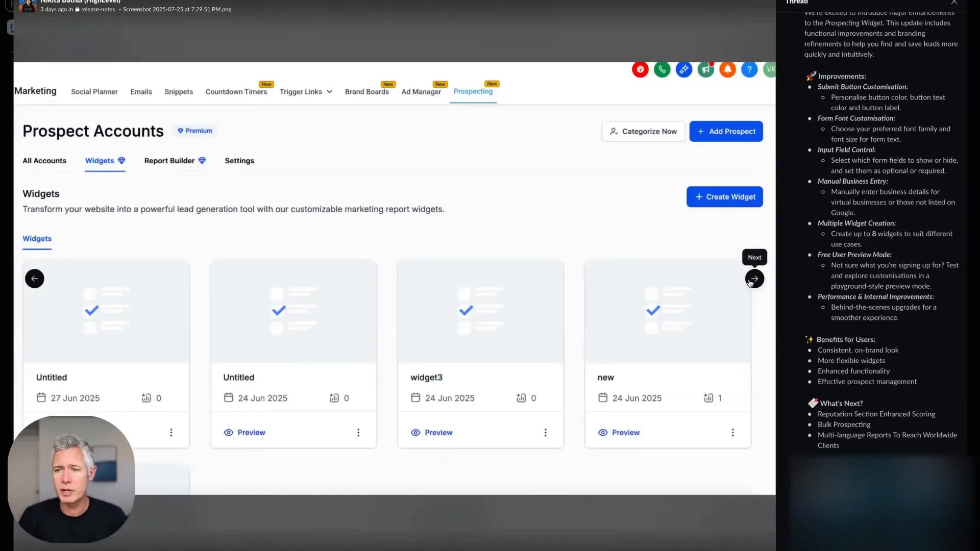Click the diamond icon next to Widgets tab

point(121,161)
